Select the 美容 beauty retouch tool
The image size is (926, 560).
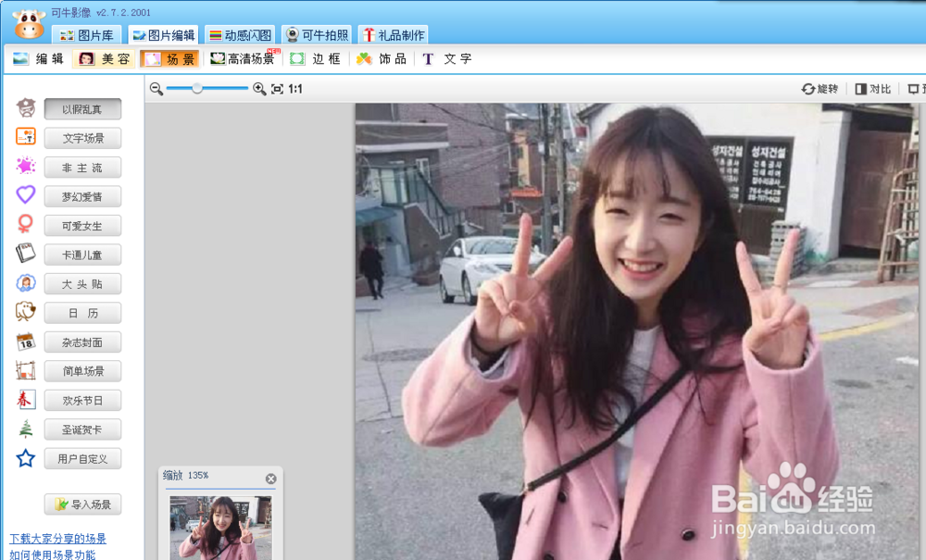click(x=105, y=57)
